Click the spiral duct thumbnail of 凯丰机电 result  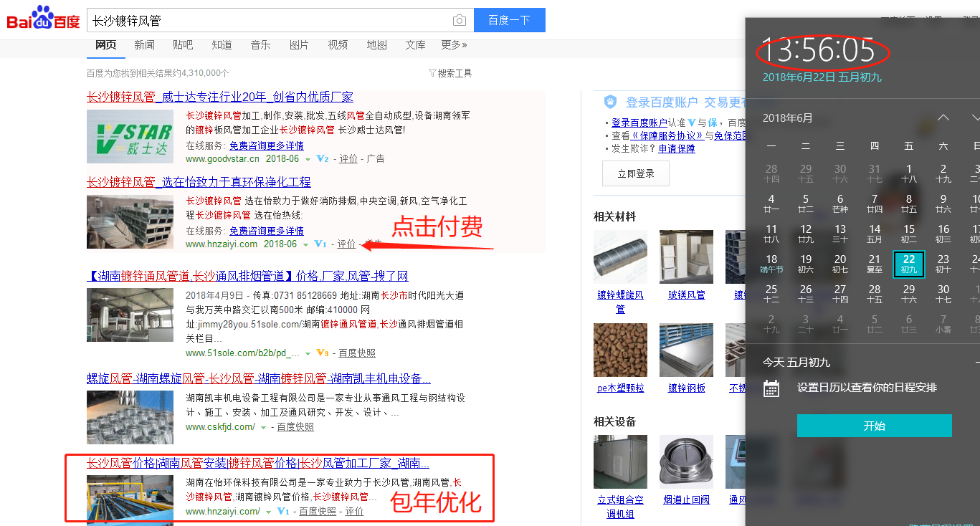(x=130, y=417)
